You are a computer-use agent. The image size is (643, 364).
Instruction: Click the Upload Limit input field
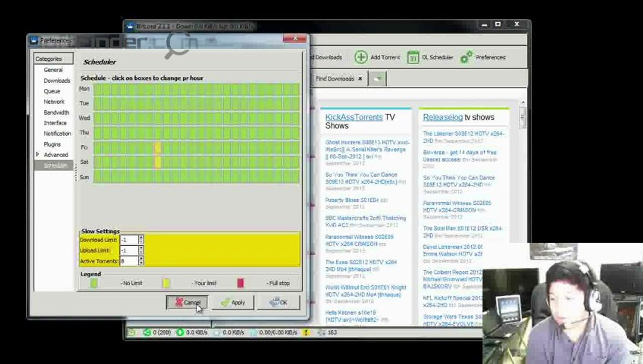pos(129,250)
